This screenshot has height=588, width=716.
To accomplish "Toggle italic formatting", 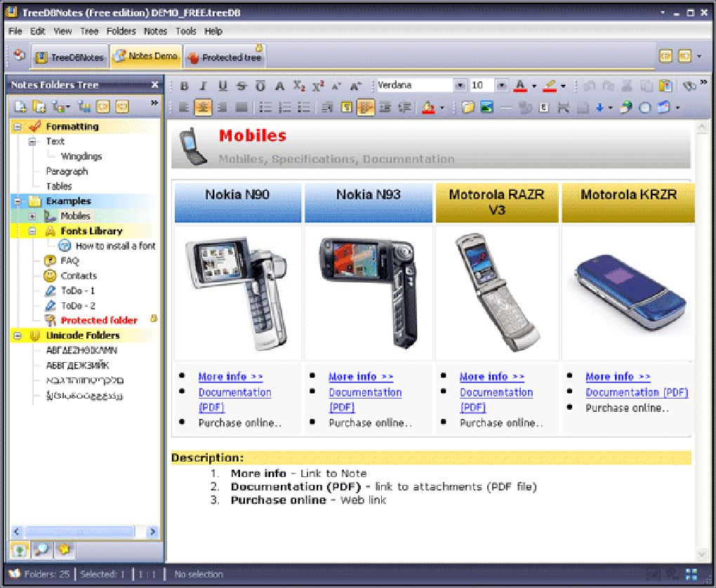I will pos(203,86).
